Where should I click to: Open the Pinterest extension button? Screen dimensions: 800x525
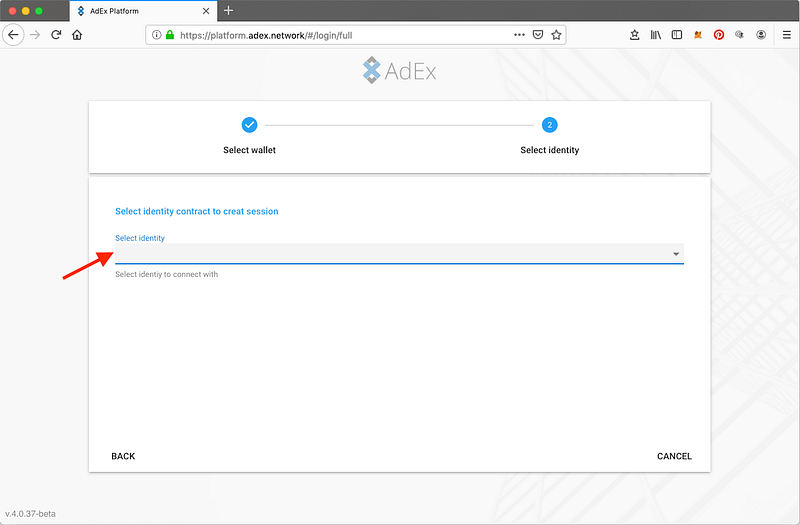pos(719,35)
